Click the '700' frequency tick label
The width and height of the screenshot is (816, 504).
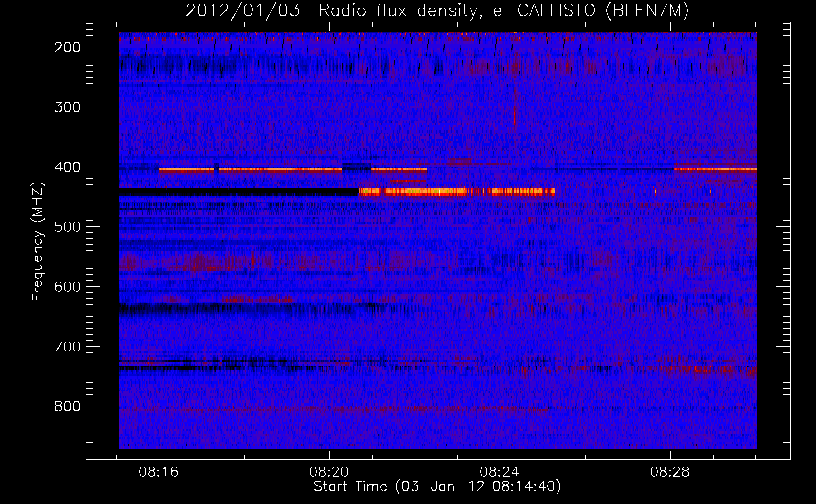pos(68,347)
